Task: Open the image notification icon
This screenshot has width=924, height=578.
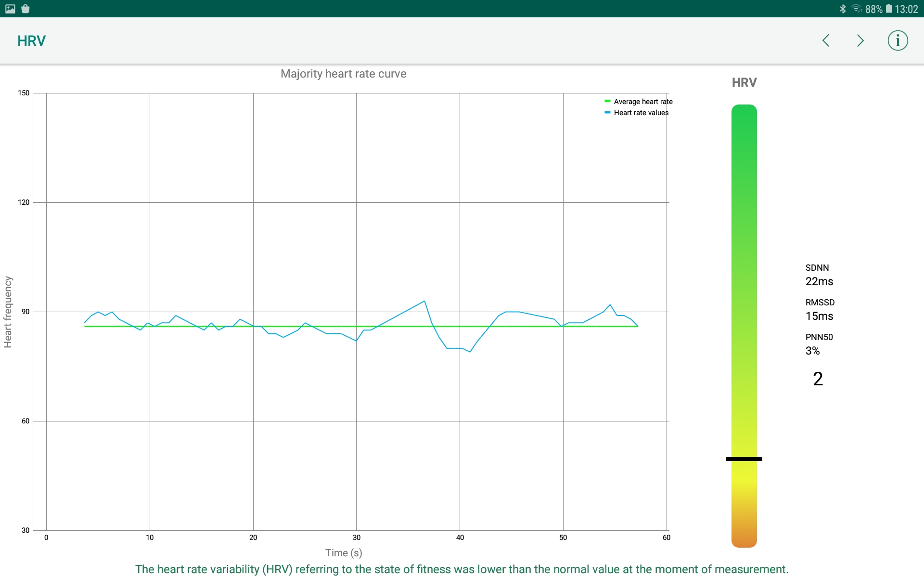Action: [10, 9]
